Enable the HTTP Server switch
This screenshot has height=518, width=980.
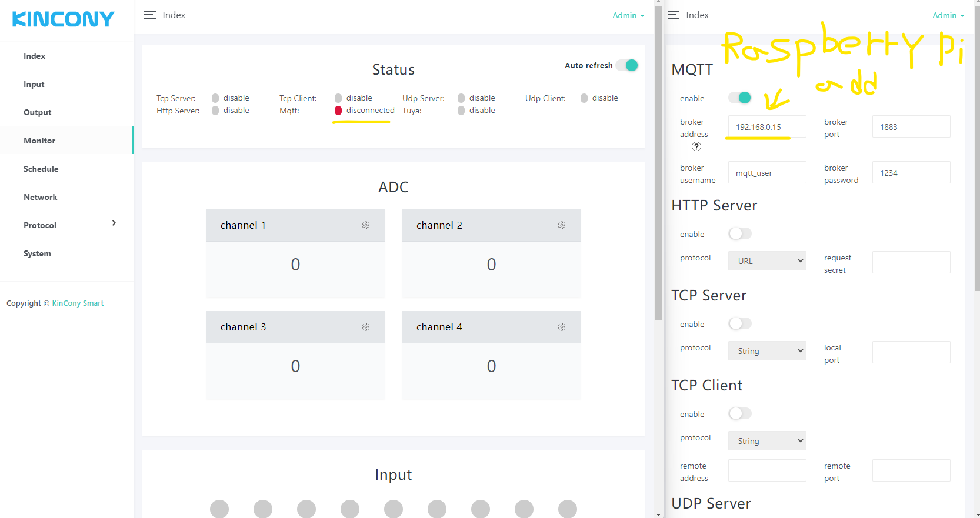point(740,233)
